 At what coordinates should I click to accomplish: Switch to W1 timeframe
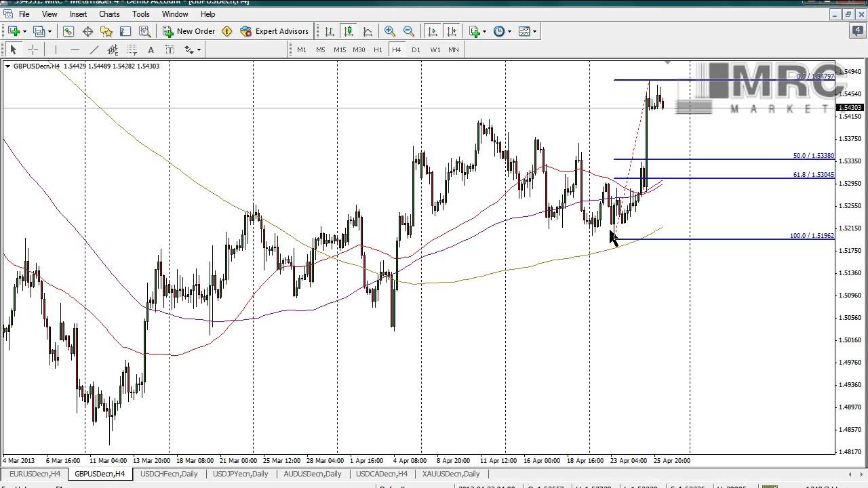(435, 49)
